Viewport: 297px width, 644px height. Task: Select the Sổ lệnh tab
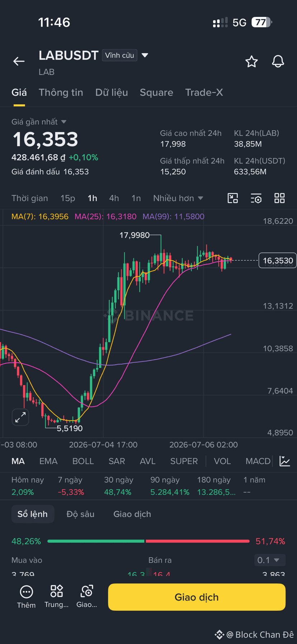pos(33,514)
